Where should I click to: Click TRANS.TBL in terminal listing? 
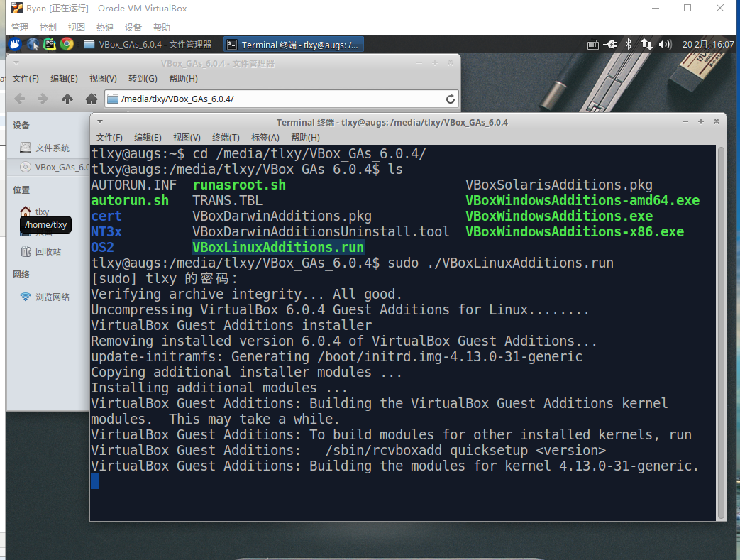(228, 200)
